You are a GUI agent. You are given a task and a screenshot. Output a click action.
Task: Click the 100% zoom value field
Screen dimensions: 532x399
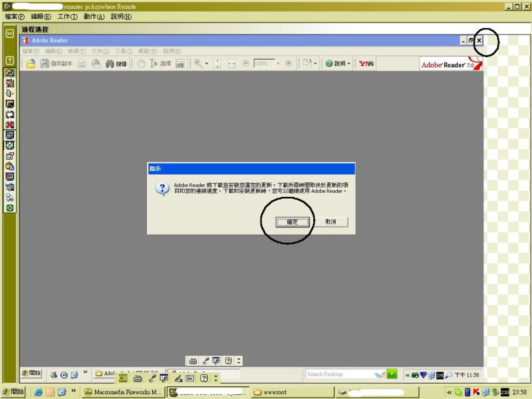click(x=264, y=63)
